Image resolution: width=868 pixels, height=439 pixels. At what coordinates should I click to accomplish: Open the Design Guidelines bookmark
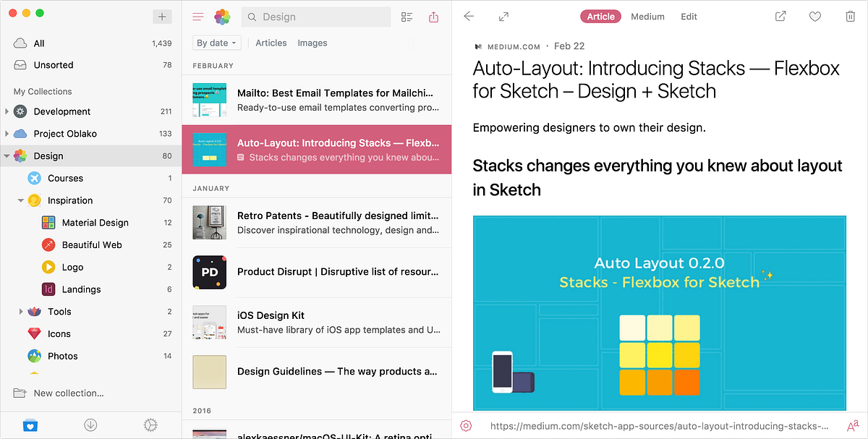point(317,372)
